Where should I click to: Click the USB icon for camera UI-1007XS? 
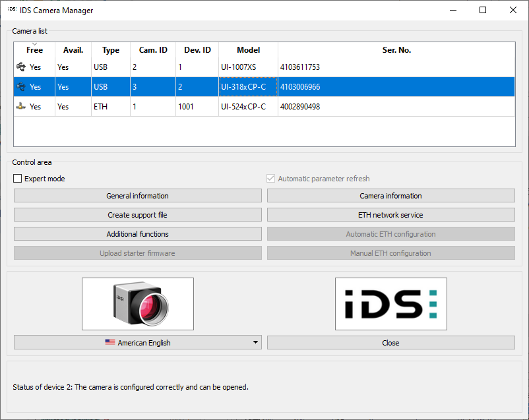tap(21, 67)
